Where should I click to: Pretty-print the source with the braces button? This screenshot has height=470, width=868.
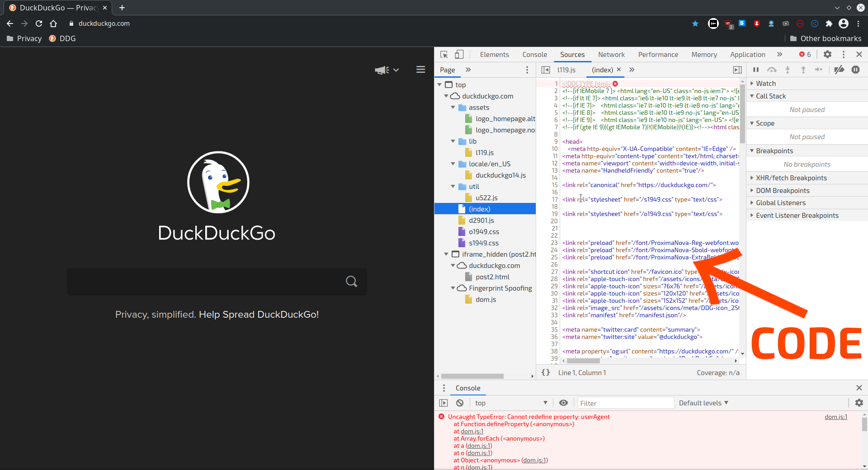coord(546,372)
